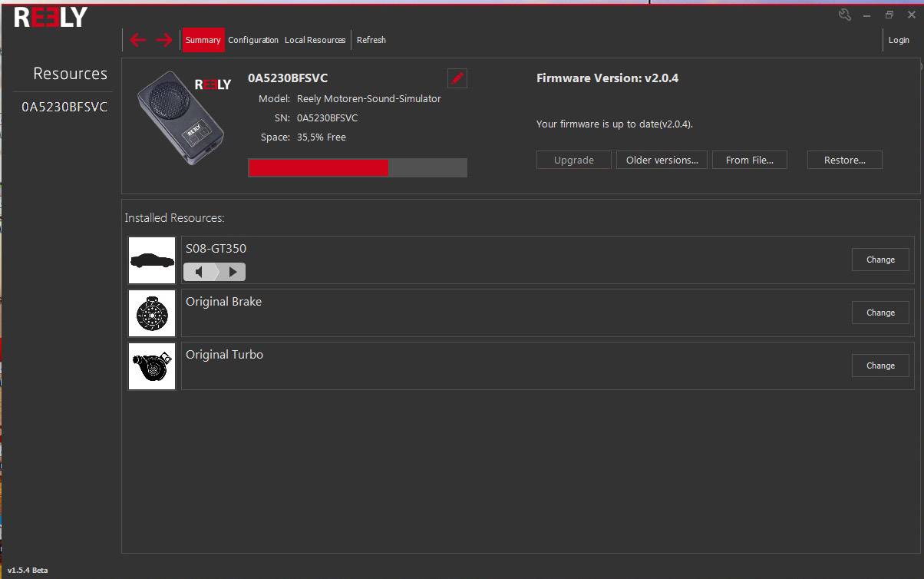Open the wrench settings icon top right

click(844, 14)
